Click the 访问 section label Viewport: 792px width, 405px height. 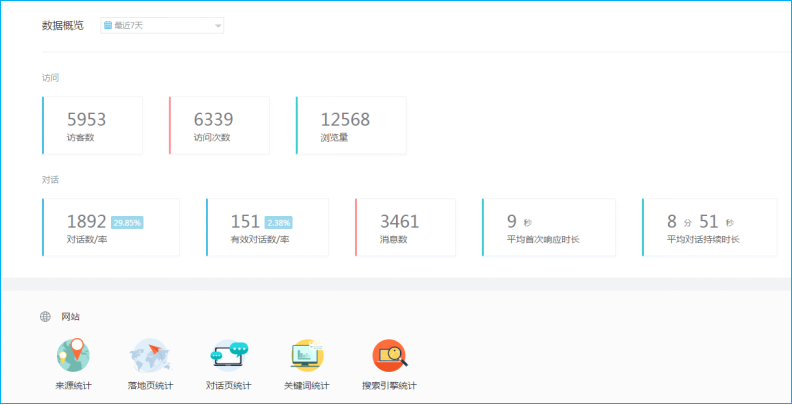(x=51, y=78)
